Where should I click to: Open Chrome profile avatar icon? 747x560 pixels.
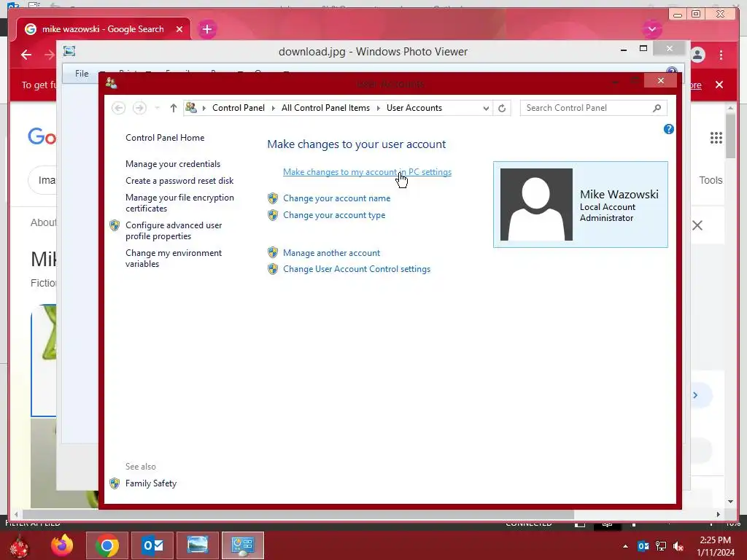coord(697,55)
